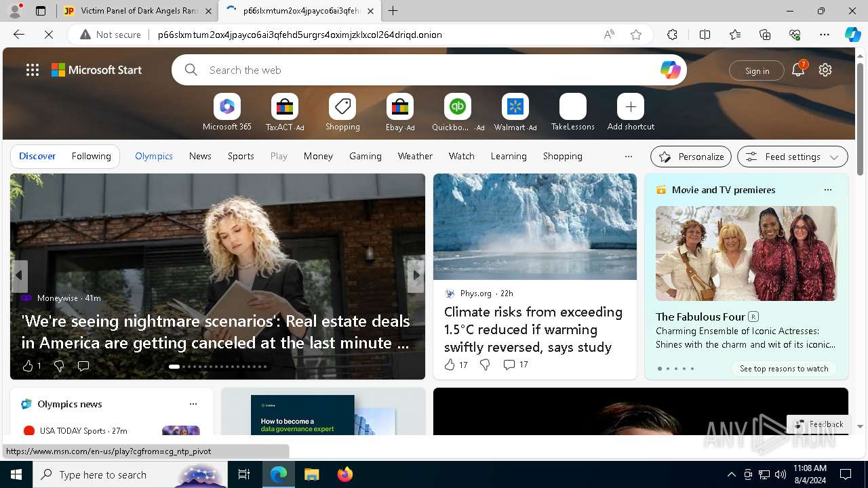
Task: Open Walmart ad shortcut
Action: click(x=515, y=113)
